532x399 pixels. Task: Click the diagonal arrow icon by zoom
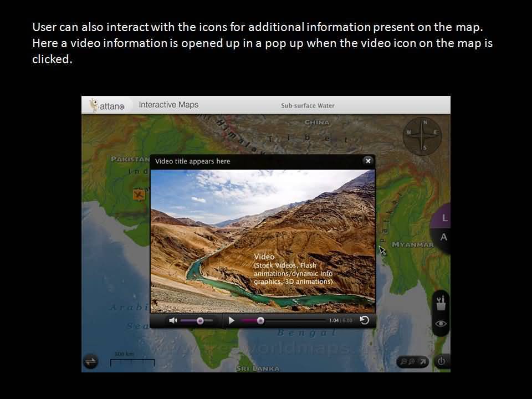pos(422,362)
